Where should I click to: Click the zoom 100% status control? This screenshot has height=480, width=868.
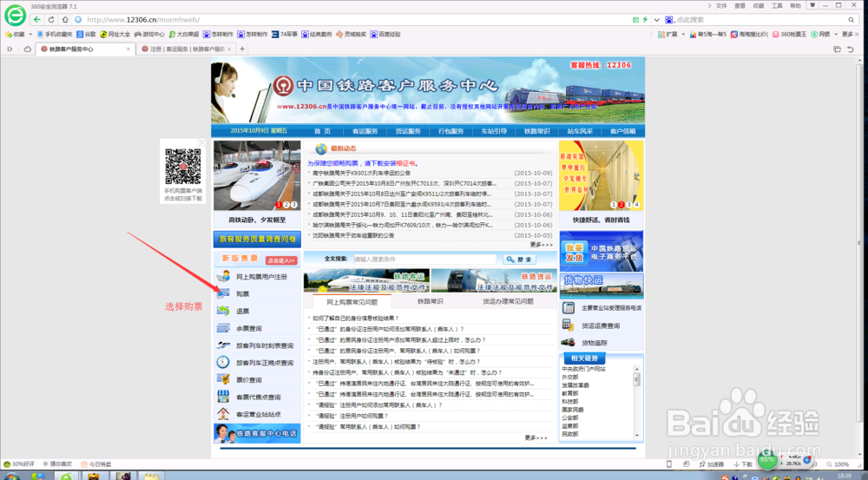pos(838,464)
